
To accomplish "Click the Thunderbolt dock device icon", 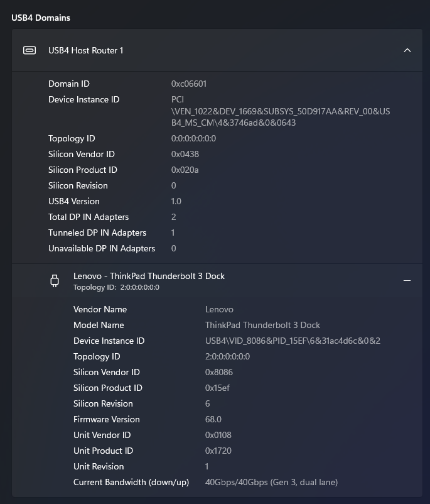I will pos(55,281).
